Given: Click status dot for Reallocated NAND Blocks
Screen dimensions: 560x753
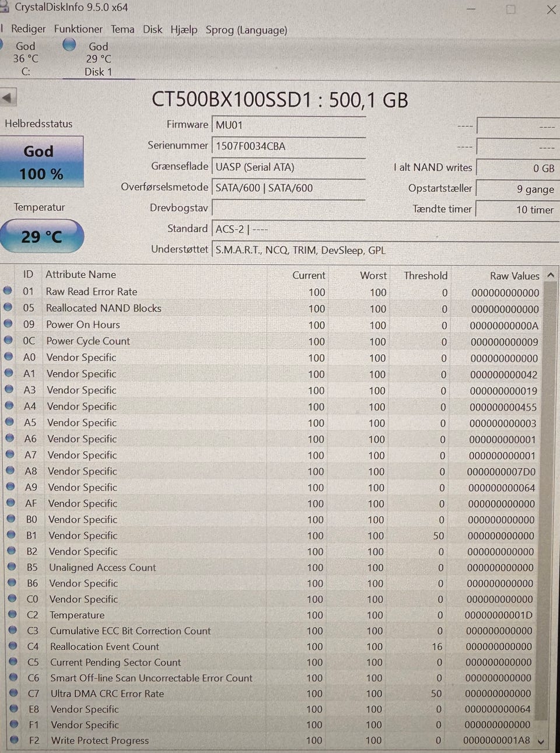Looking at the screenshot, I should pyautogui.click(x=8, y=307).
